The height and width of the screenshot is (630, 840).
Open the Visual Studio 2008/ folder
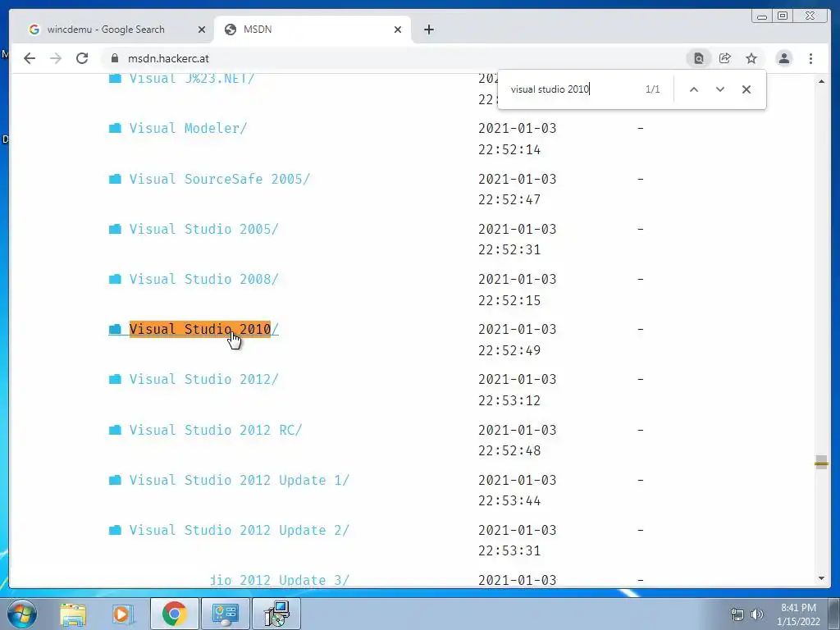coord(203,279)
